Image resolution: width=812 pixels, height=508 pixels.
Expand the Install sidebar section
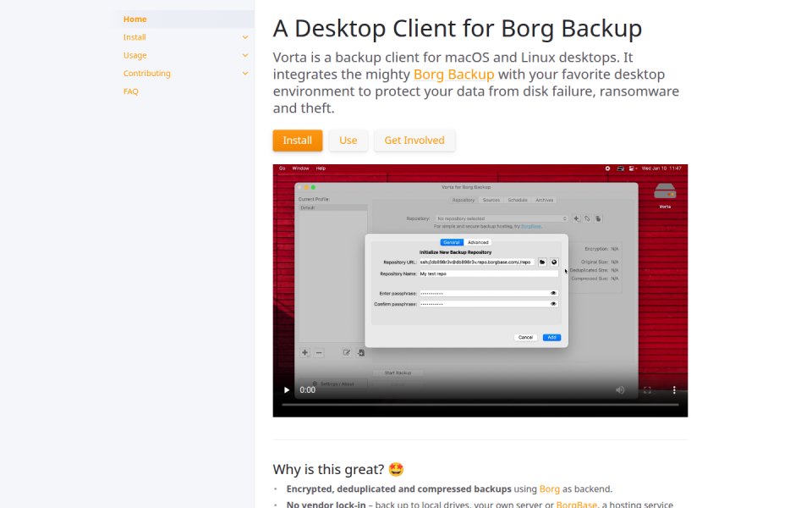tap(245, 37)
